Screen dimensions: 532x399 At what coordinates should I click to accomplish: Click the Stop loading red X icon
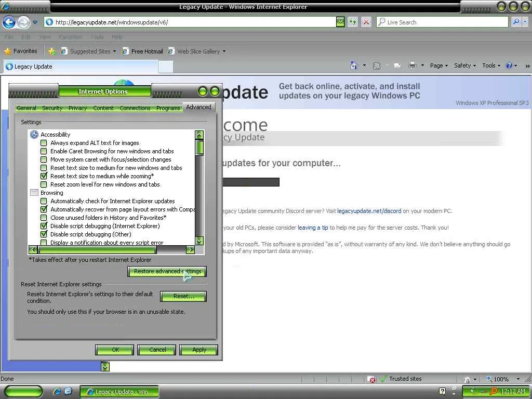[366, 22]
